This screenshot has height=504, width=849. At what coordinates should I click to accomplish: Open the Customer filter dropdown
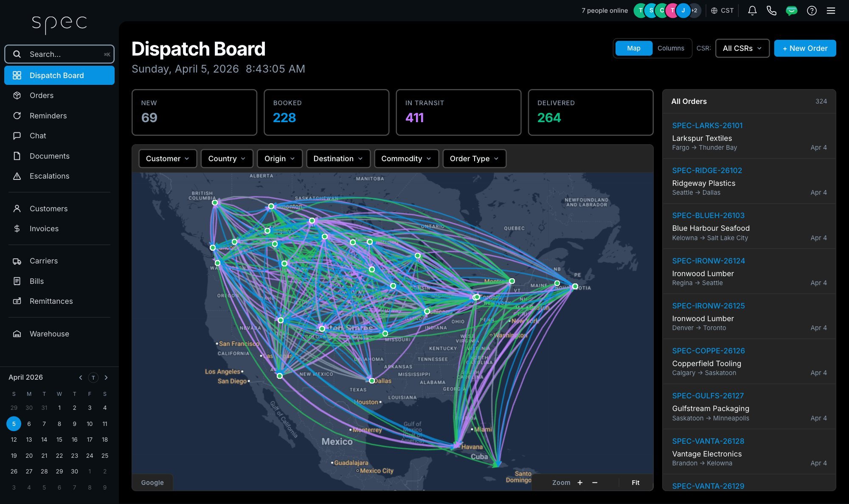(168, 159)
